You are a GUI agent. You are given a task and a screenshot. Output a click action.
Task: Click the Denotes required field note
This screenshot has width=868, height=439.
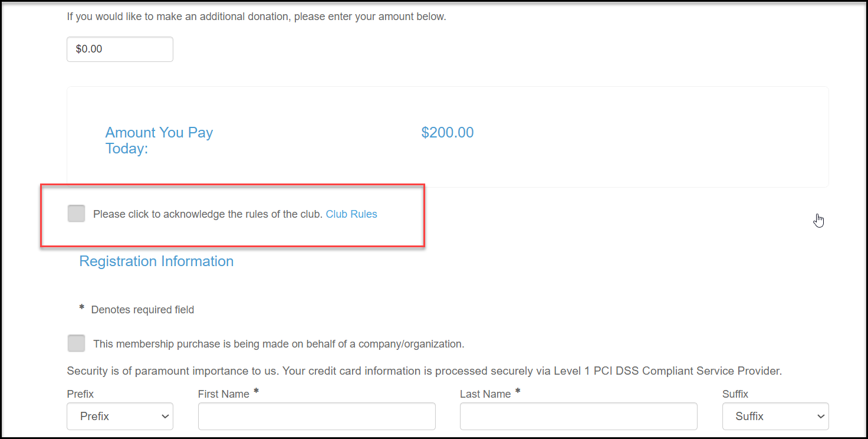[142, 310]
